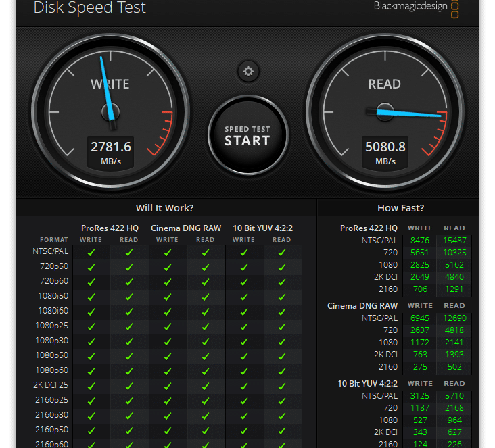The width and height of the screenshot is (495, 448).
Task: Click 1080p60 10 Bit YUV read checkmark
Action: coord(282,372)
